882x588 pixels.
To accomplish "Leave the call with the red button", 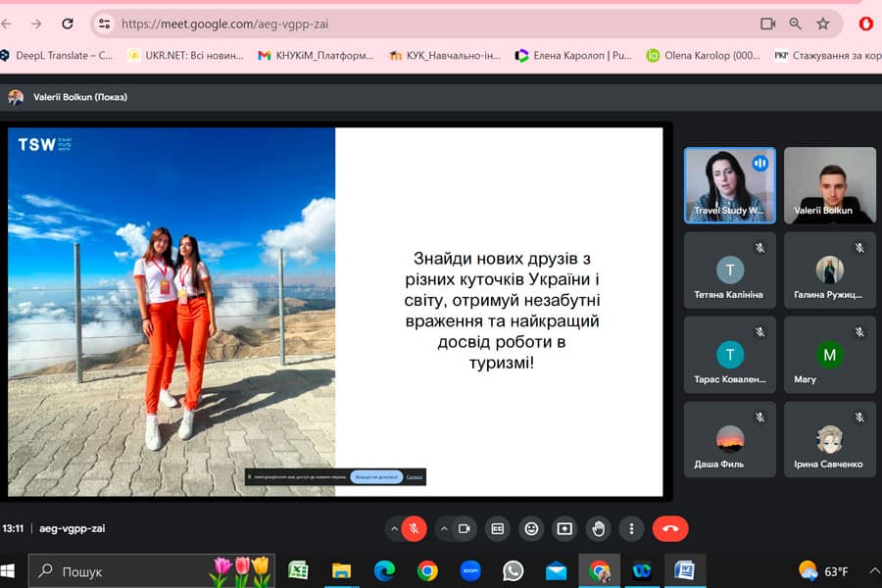I will click(670, 528).
